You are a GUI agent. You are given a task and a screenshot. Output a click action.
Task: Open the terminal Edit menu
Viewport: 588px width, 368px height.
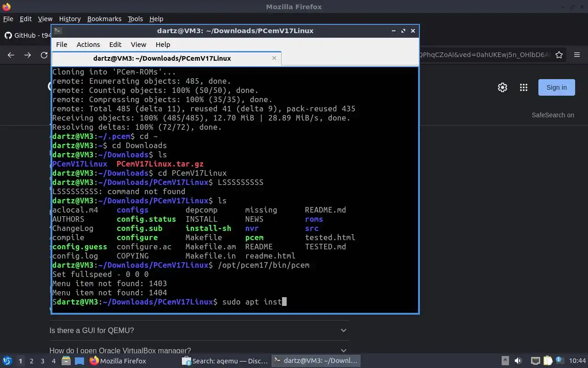[x=115, y=45]
